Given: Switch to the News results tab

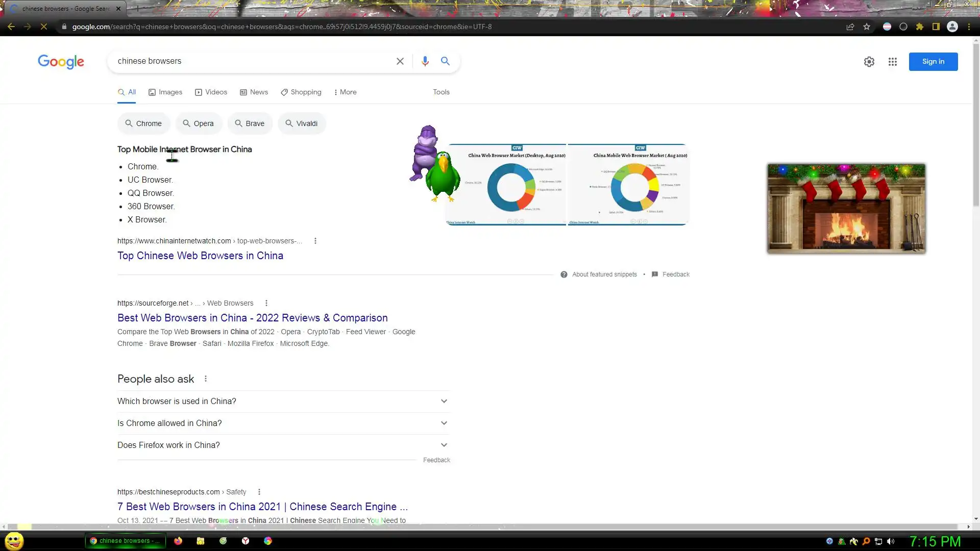Looking at the screenshot, I should 254,92.
